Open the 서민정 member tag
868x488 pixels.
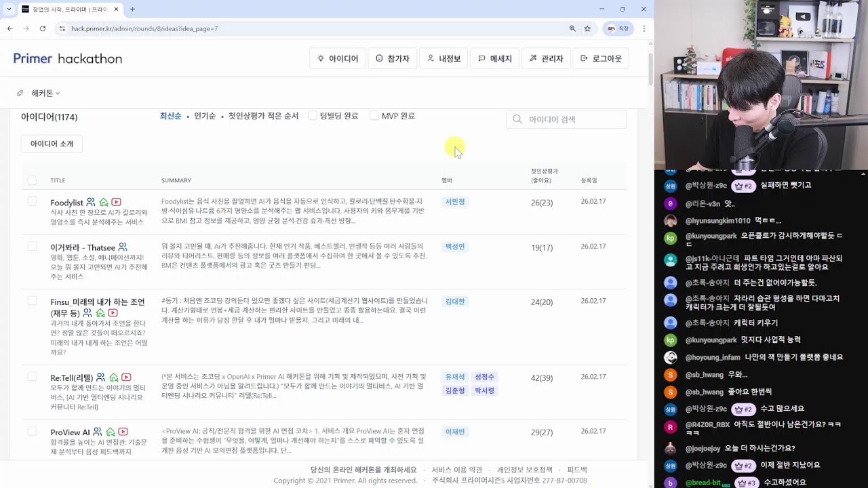tap(455, 202)
